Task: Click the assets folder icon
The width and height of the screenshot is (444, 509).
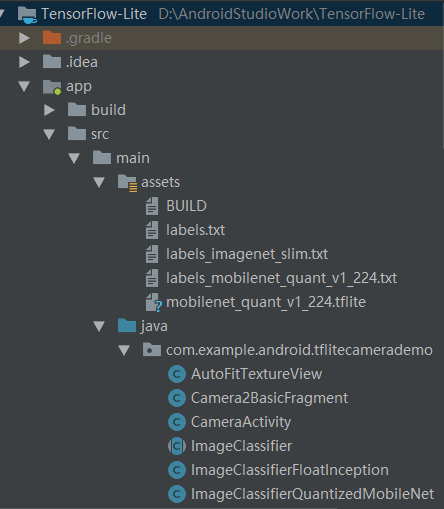Action: (x=127, y=183)
